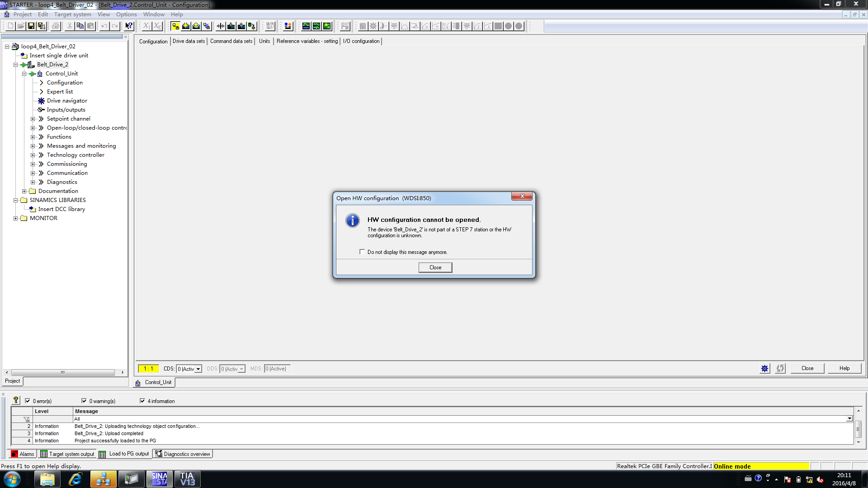Open the Target system menu
Viewport: 868px width, 488px height.
[x=72, y=14]
